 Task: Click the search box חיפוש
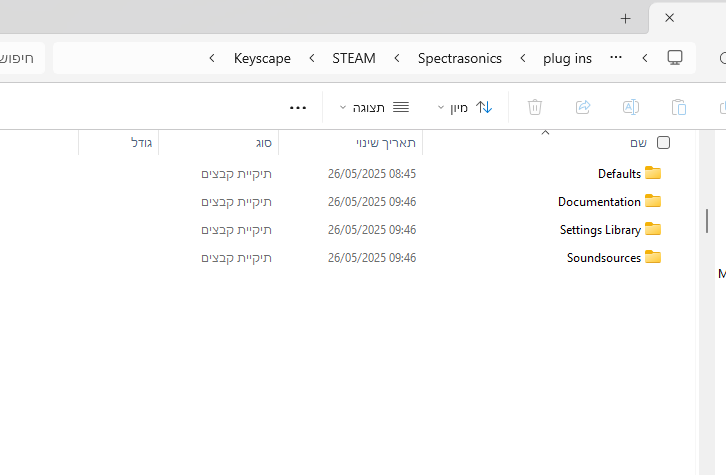point(20,58)
